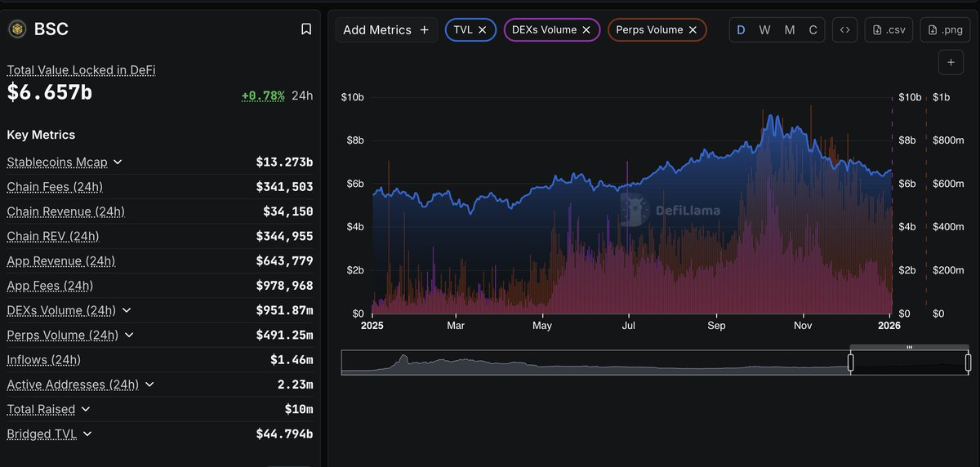
Task: Click the embed code icon button
Action: 845,30
